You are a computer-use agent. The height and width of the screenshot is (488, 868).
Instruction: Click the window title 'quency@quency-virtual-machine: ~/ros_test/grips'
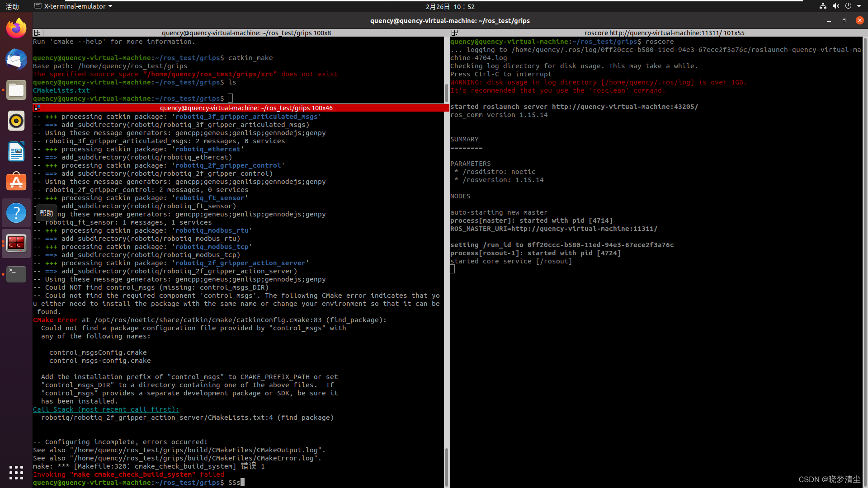[450, 21]
